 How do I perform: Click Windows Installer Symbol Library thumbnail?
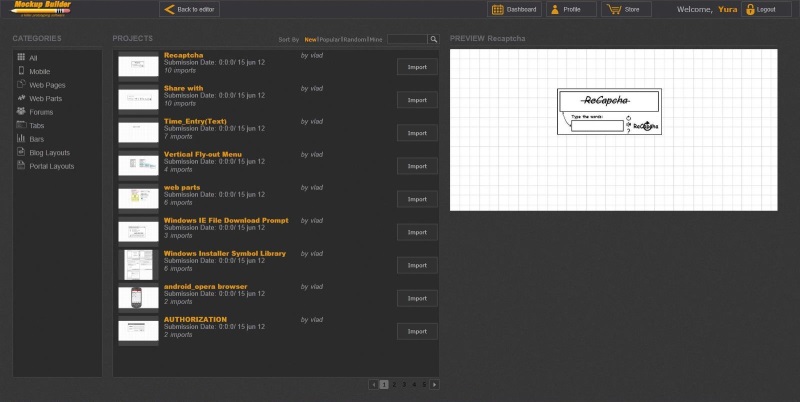[x=138, y=265]
